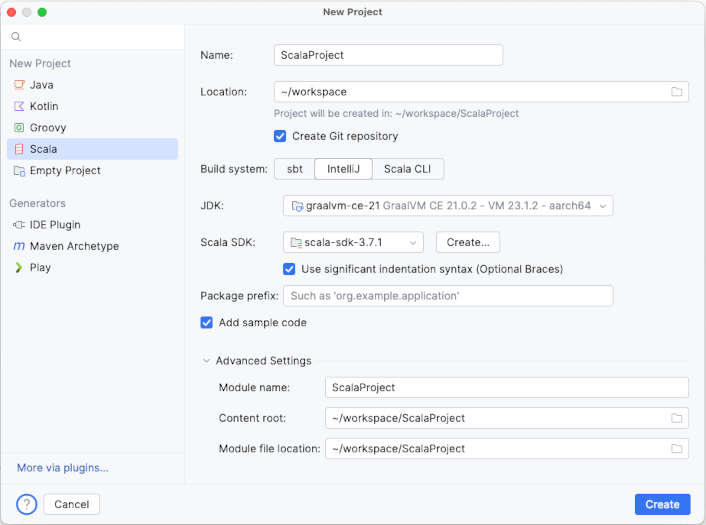The width and height of the screenshot is (706, 525).
Task: Select Scala CLI build system
Action: click(x=407, y=169)
